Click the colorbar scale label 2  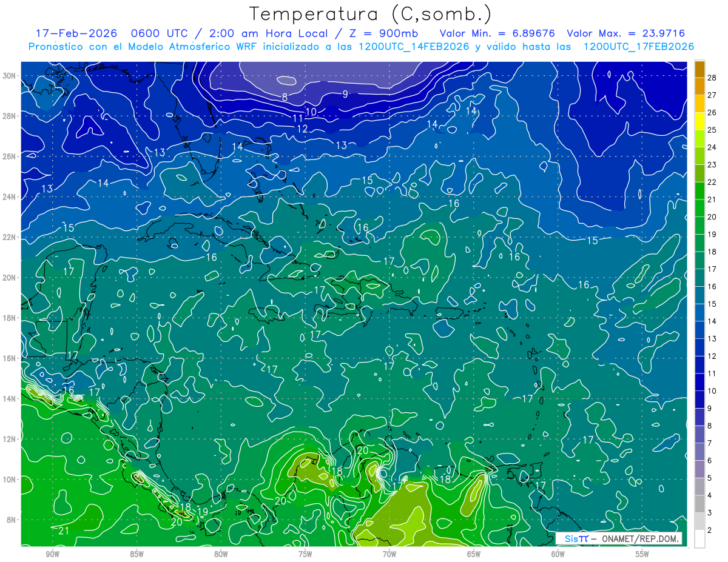pyautogui.click(x=710, y=530)
